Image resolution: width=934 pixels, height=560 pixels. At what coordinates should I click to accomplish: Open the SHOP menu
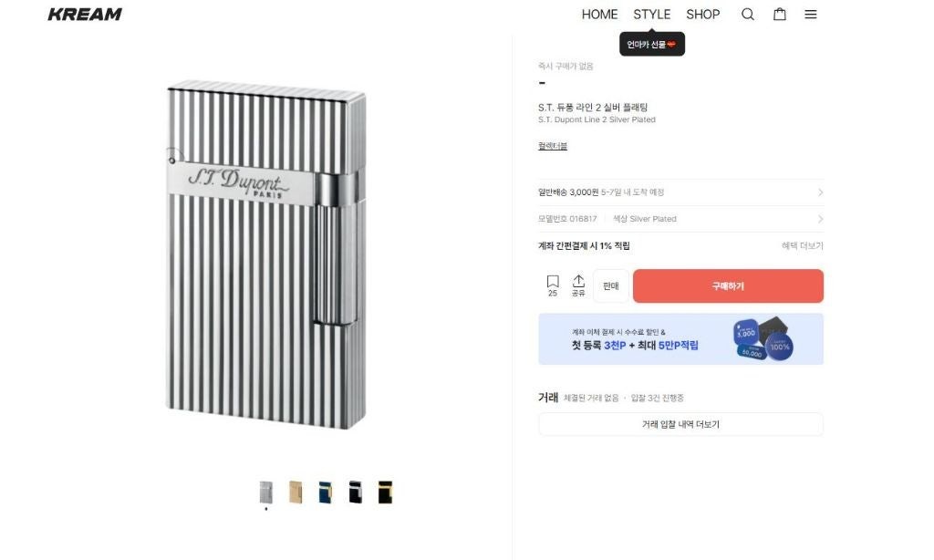[x=703, y=15]
